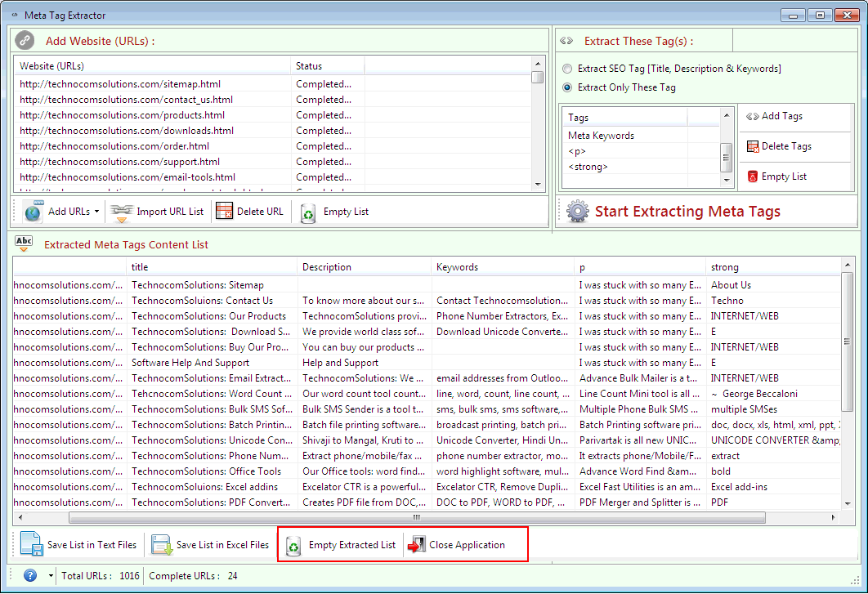Image resolution: width=868 pixels, height=594 pixels.
Task: Click the Close Application exit icon
Action: [416, 545]
